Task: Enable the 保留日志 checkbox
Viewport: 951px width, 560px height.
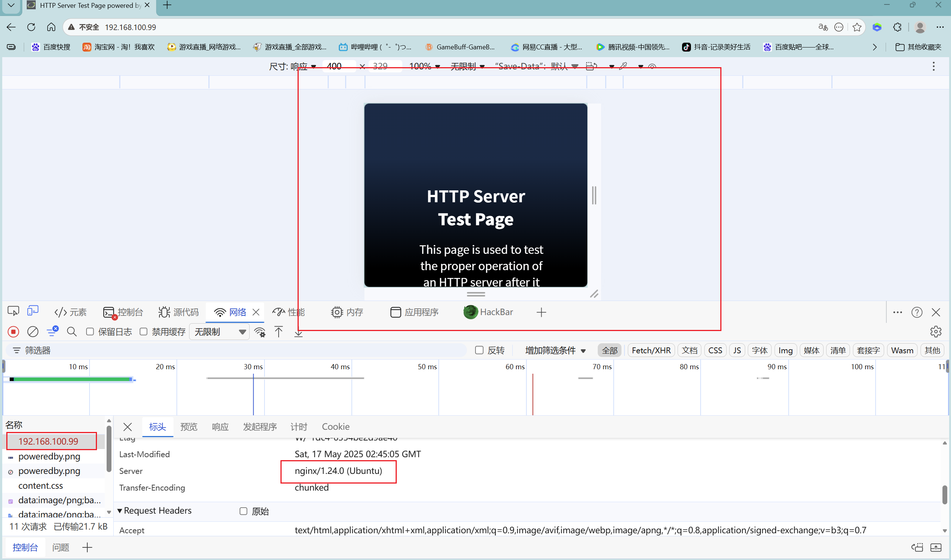Action: point(90,332)
